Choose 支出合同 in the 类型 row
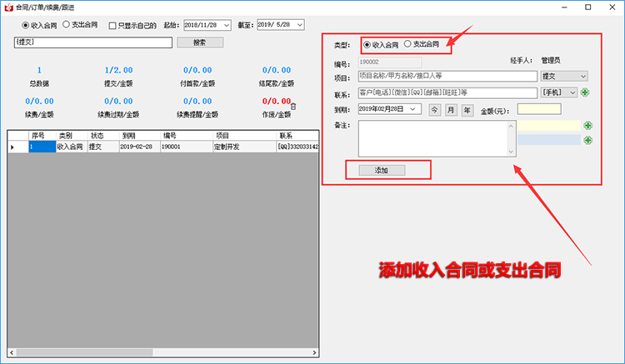The image size is (625, 364). tap(407, 44)
